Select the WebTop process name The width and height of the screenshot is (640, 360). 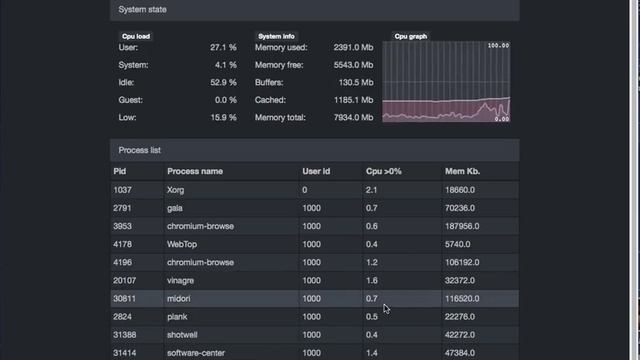click(x=182, y=244)
